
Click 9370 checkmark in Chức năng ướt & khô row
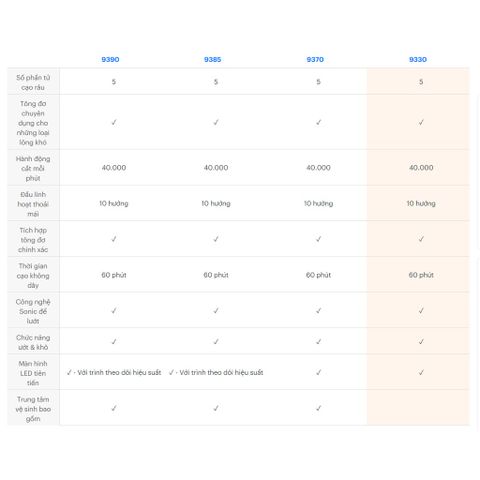click(318, 342)
